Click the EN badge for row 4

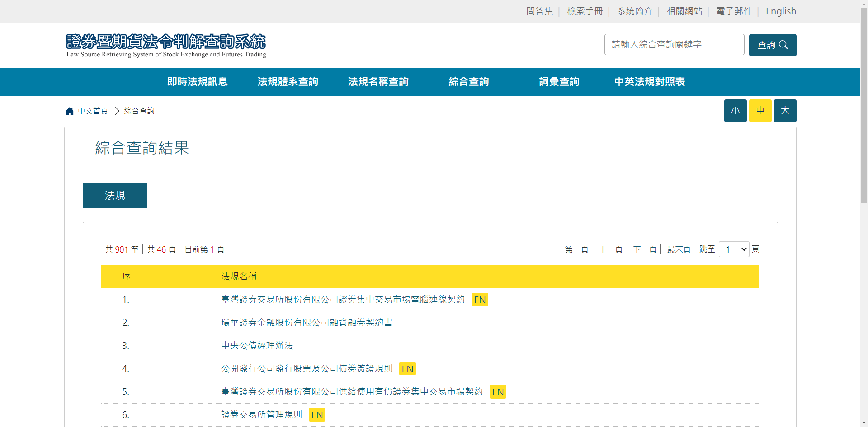point(407,369)
